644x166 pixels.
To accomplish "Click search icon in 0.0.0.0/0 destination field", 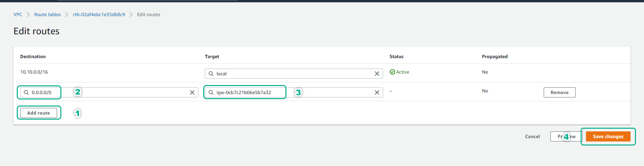I will point(26,92).
